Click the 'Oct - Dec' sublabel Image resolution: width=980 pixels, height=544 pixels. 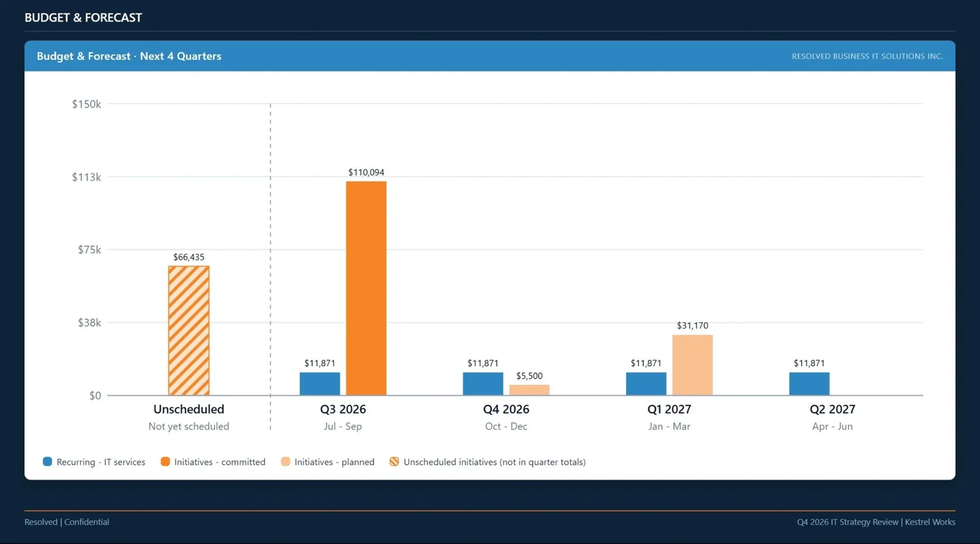(x=506, y=426)
